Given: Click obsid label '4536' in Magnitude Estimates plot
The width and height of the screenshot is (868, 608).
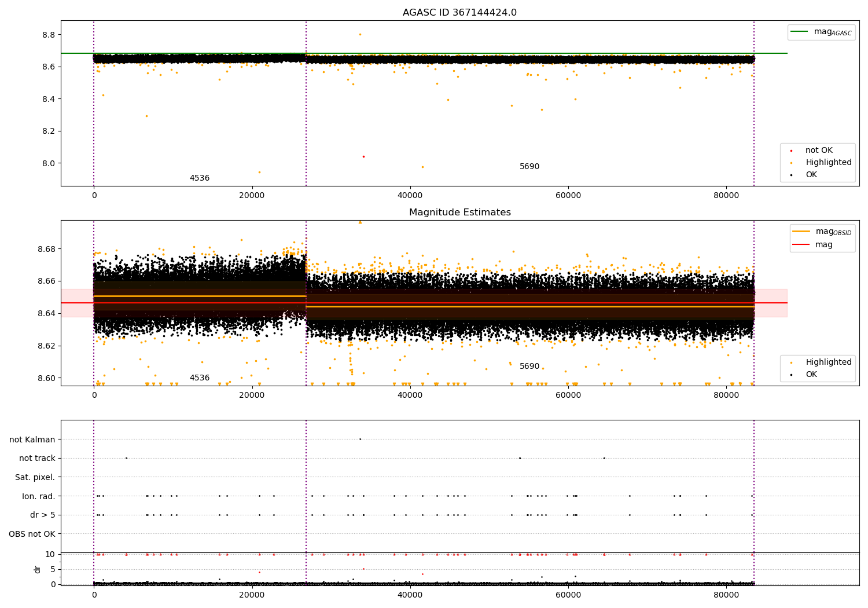Looking at the screenshot, I should point(200,378).
